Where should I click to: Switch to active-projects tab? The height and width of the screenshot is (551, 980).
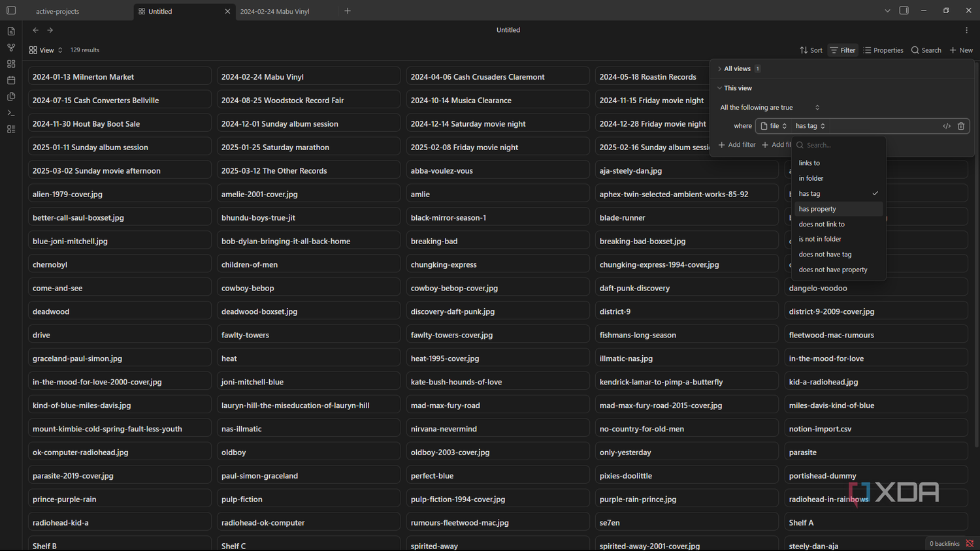click(57, 11)
